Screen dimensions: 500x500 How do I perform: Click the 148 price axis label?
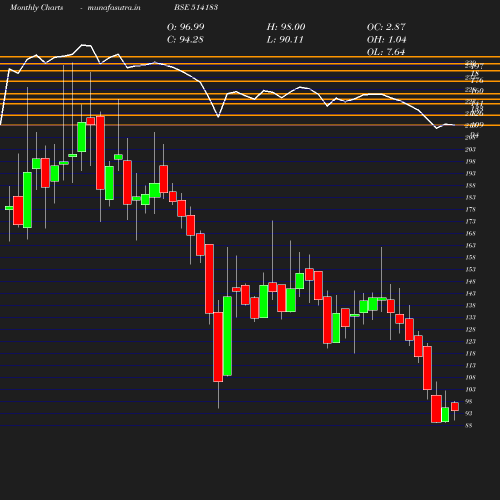[x=470, y=282]
